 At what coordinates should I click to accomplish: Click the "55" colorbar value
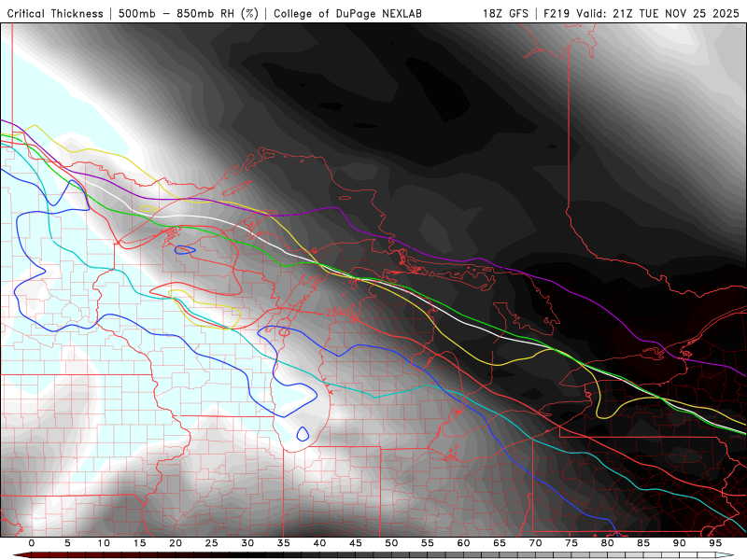428,543
